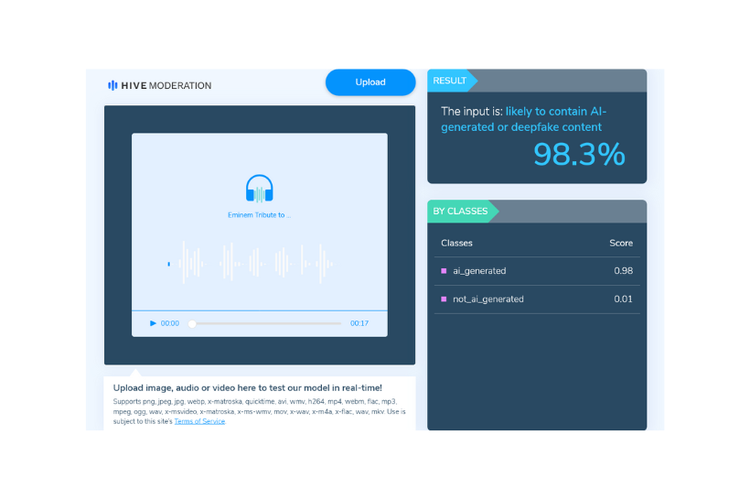Play the Eminem Tribute audio clip

[x=153, y=323]
